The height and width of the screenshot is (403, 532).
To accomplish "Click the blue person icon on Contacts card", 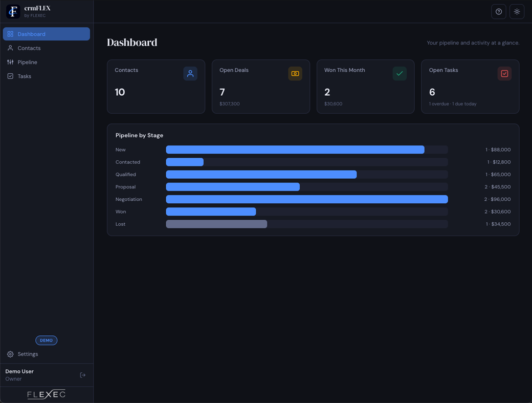I will pyautogui.click(x=190, y=74).
